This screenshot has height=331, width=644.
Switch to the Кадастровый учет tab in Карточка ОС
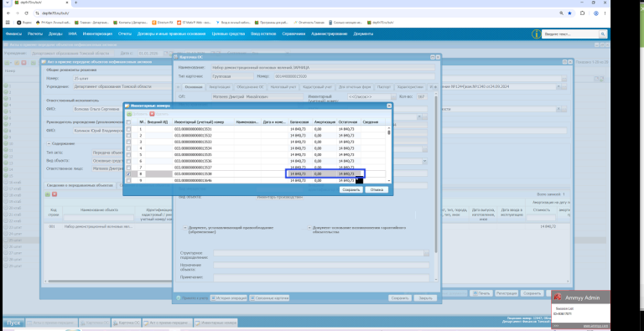pyautogui.click(x=317, y=87)
